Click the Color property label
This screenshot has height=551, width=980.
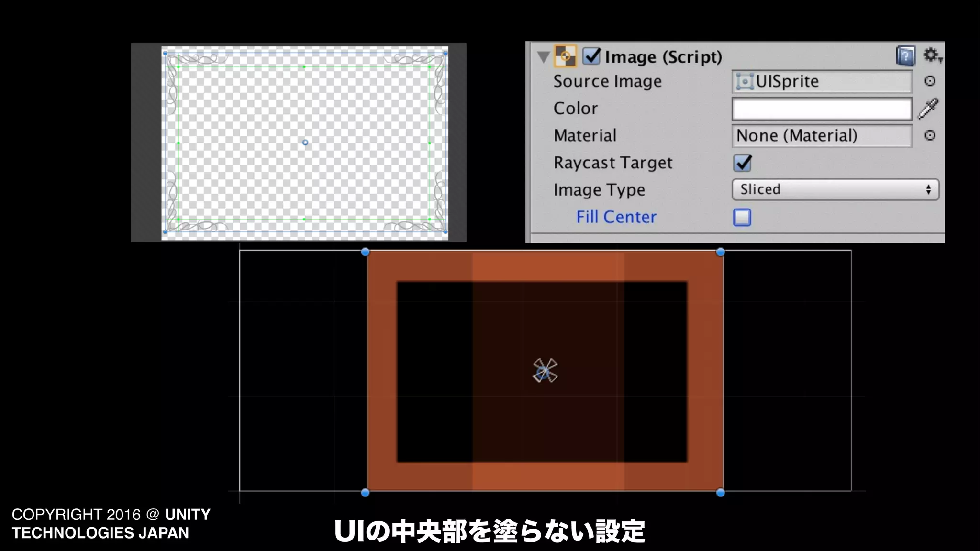tap(576, 109)
